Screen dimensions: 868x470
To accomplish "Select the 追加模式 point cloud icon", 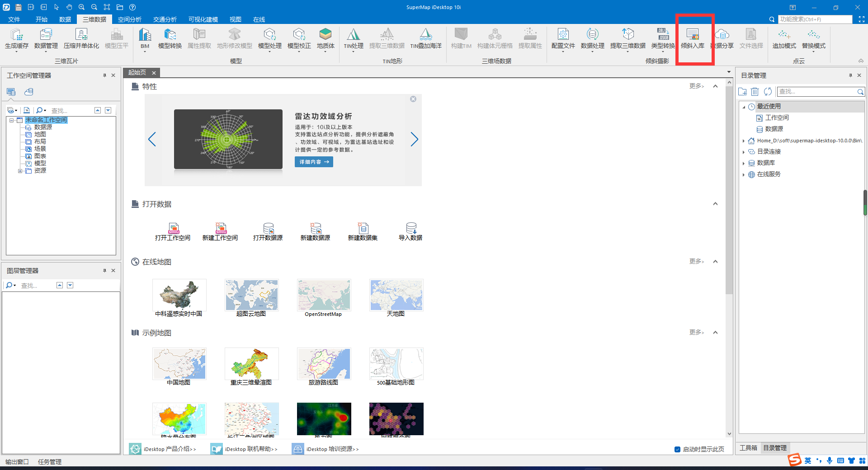I will tap(784, 35).
